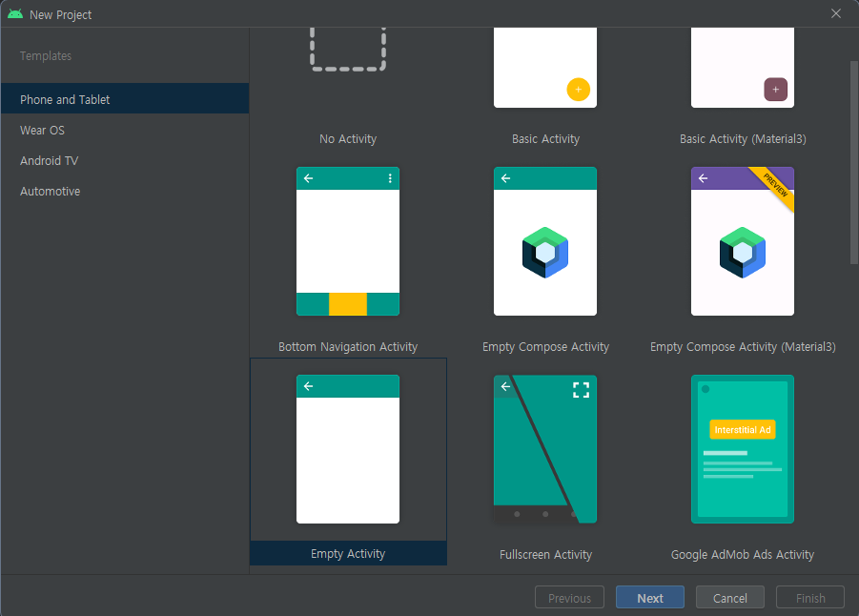This screenshot has height=616, width=859.
Task: Click the Jetpack Compose logo in Empty Compose Activity
Action: (545, 253)
